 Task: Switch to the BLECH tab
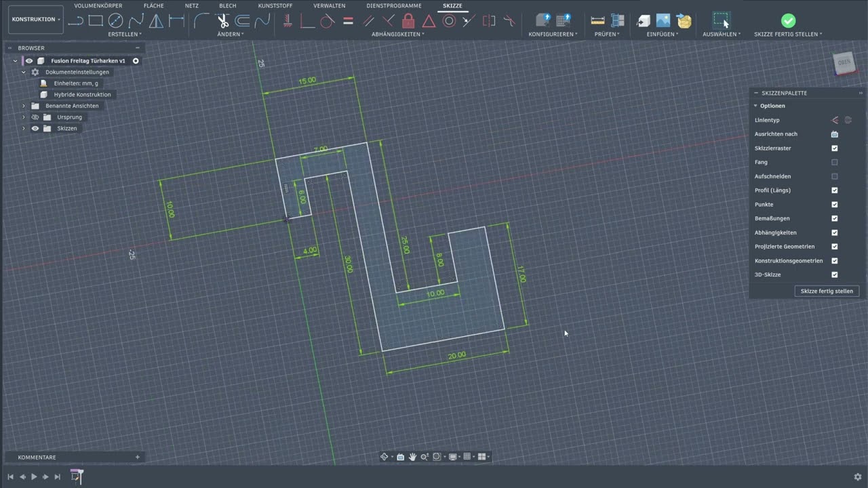click(x=228, y=5)
